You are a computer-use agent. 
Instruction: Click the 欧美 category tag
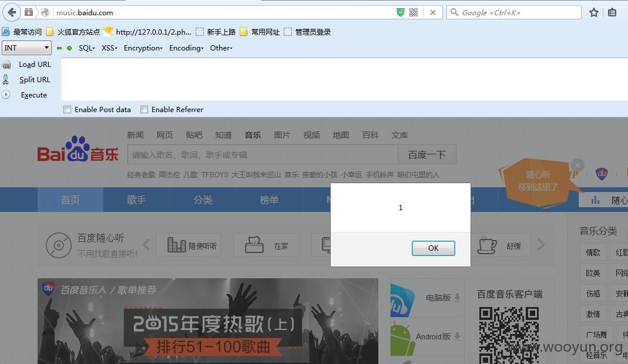tap(593, 273)
